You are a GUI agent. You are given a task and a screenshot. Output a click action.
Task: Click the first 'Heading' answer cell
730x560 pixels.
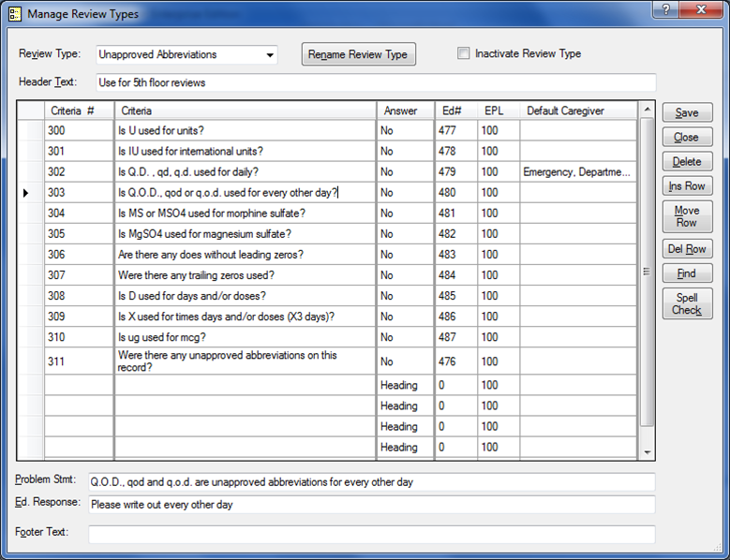tap(405, 385)
